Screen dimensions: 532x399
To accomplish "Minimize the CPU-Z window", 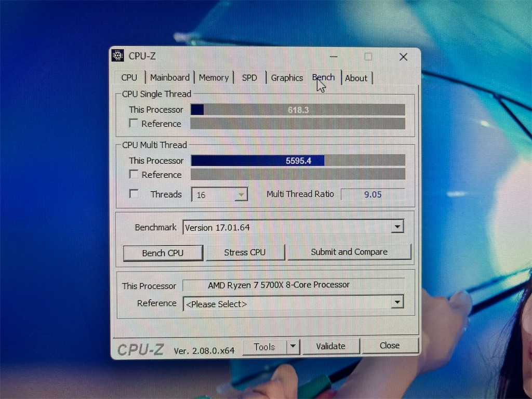I will pyautogui.click(x=334, y=57).
